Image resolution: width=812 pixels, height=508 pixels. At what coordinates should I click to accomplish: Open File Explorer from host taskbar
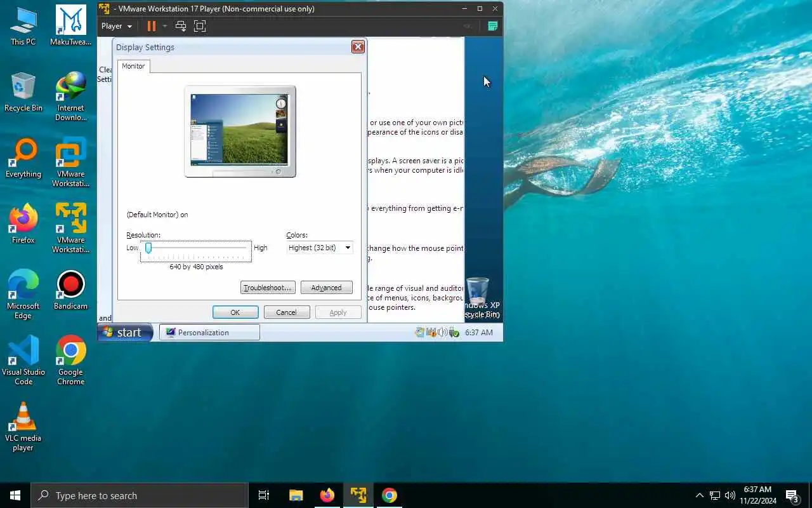point(296,495)
